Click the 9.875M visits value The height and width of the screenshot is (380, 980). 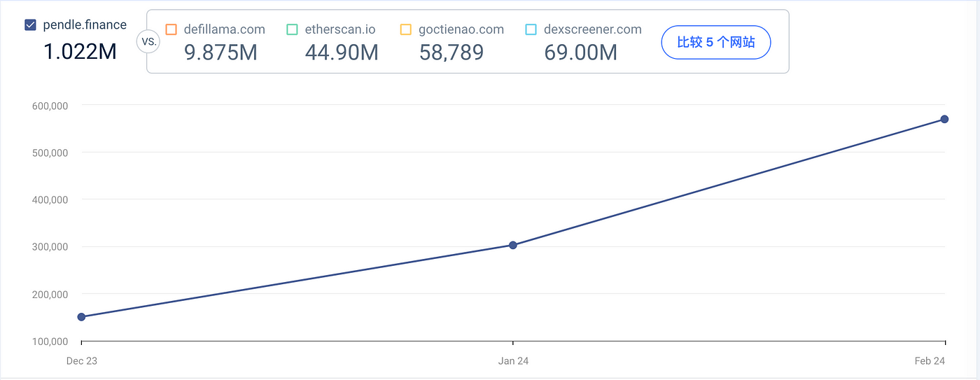tap(220, 52)
